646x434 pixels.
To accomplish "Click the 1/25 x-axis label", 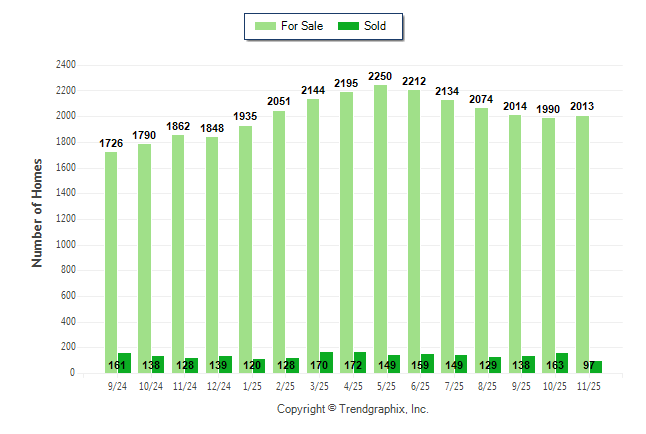I will click(x=252, y=384).
